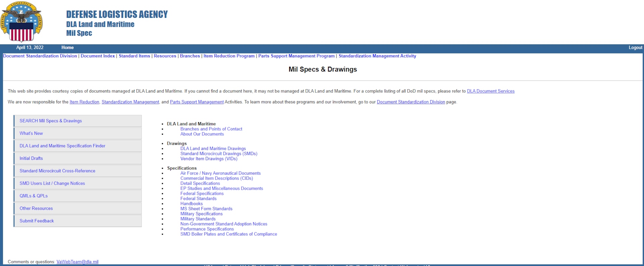Screen dimensions: 644x266
Task: Select Branches in the navigation bar
Action: [190, 56]
